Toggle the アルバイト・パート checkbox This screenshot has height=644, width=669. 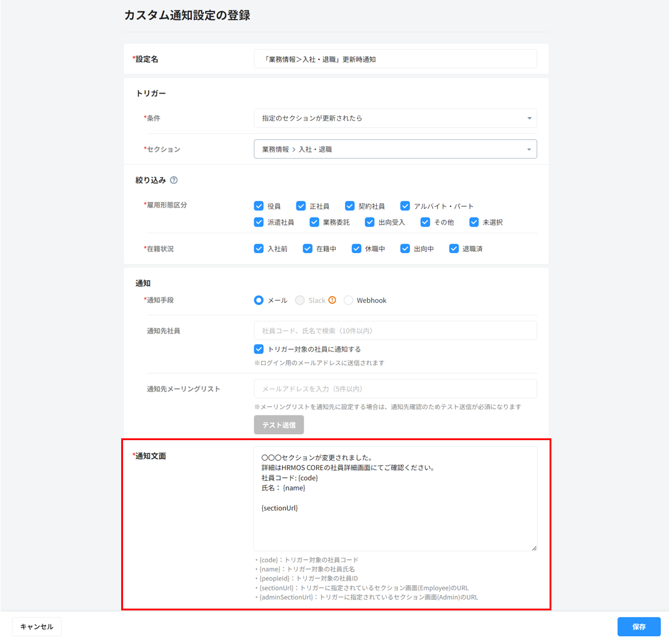405,206
